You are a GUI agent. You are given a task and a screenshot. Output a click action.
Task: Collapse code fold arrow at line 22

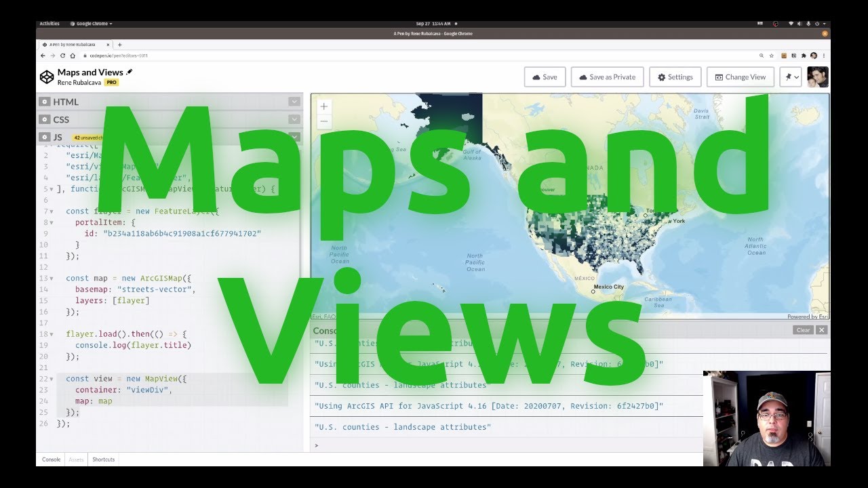click(x=52, y=379)
